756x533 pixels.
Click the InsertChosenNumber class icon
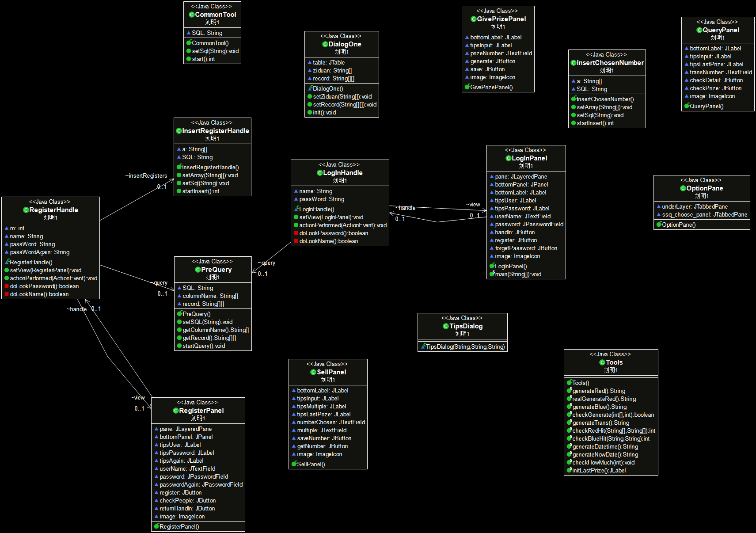pos(574,63)
